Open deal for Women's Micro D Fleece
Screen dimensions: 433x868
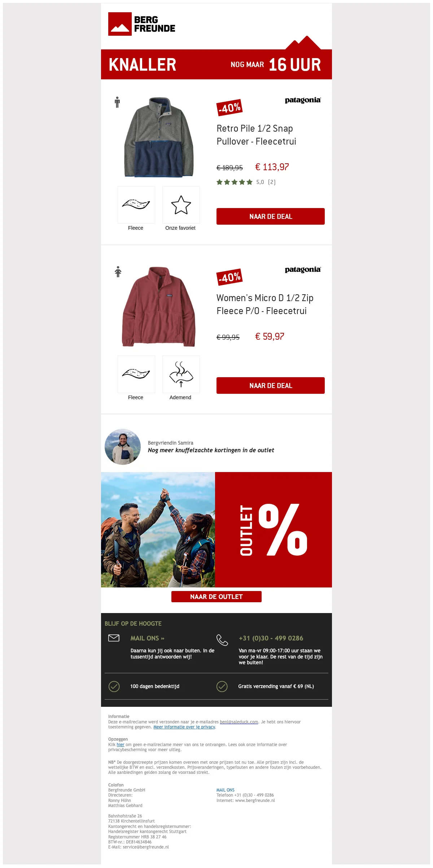pyautogui.click(x=271, y=385)
